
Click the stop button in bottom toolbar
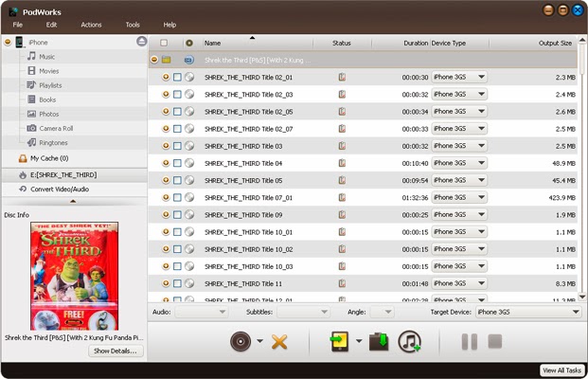coord(495,341)
